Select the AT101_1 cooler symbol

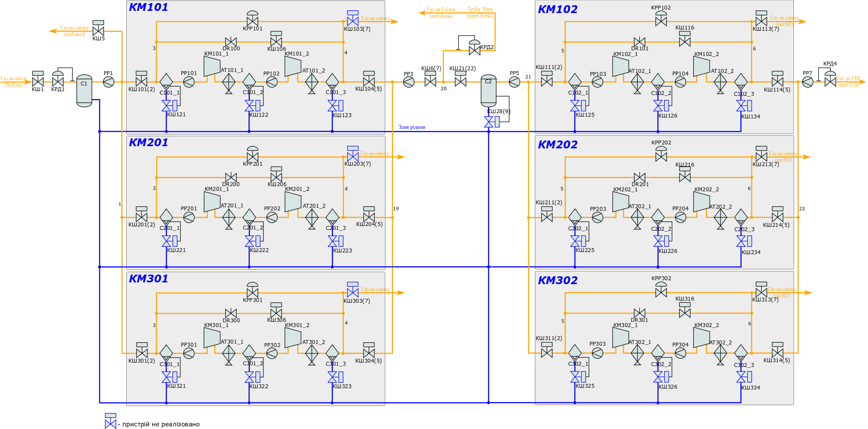229,82
